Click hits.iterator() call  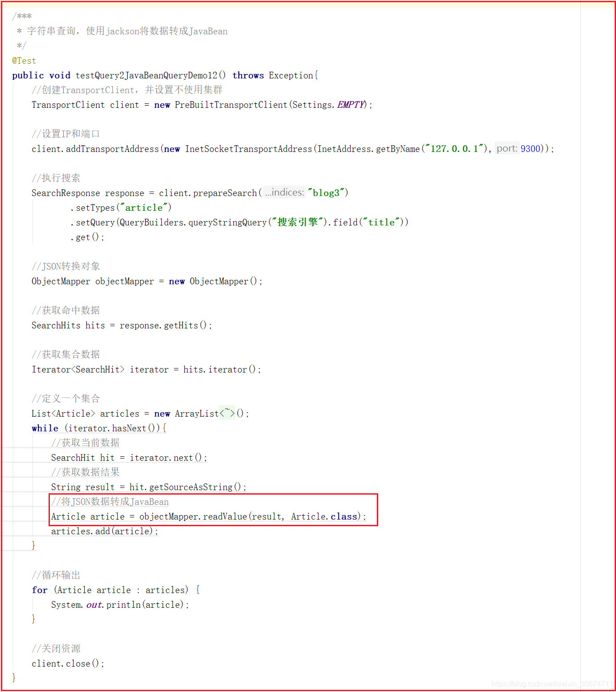219,369
